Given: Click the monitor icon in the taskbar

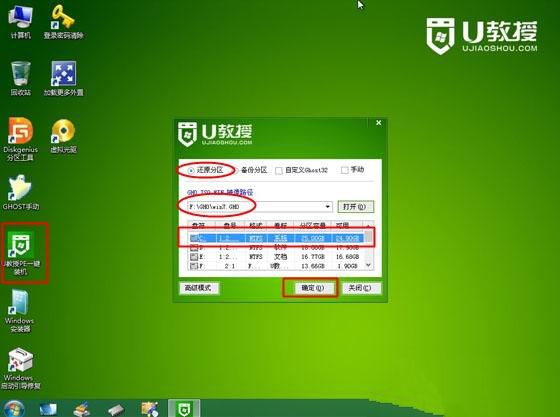Looking at the screenshot, I should pyautogui.click(x=48, y=409).
